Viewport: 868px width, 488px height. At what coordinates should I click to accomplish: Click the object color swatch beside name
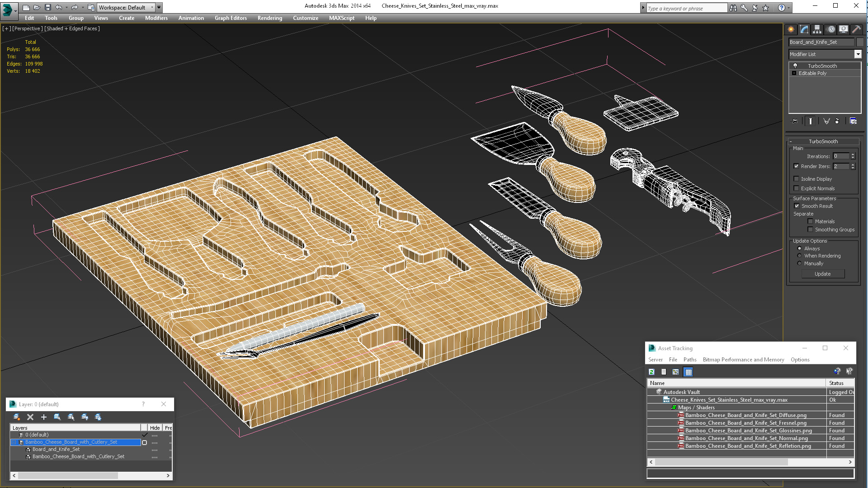859,42
